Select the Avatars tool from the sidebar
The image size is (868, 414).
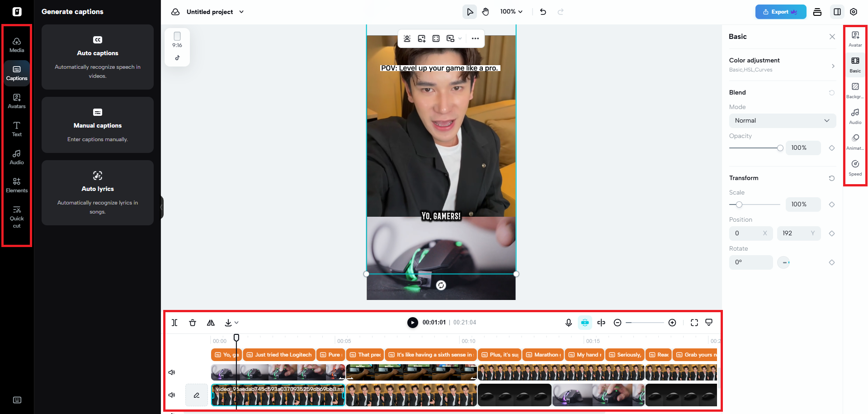point(17,101)
